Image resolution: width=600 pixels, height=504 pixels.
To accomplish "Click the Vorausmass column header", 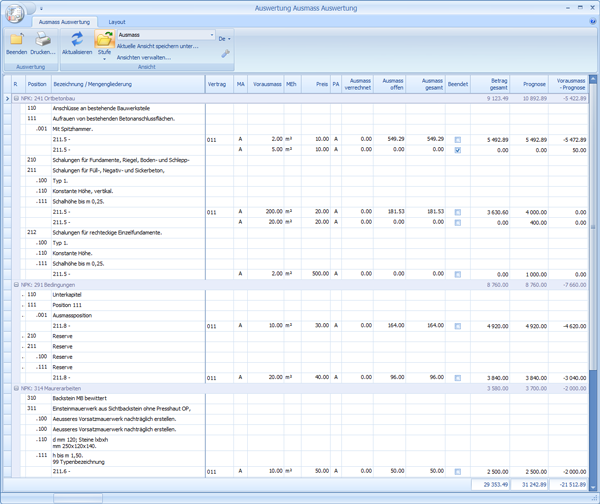I will 266,84.
